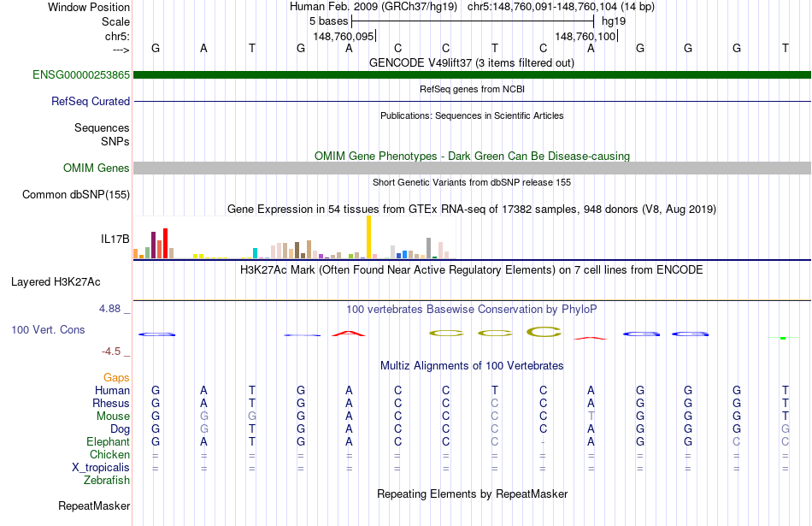Click the small green mark in PhyloP track

coord(783,338)
